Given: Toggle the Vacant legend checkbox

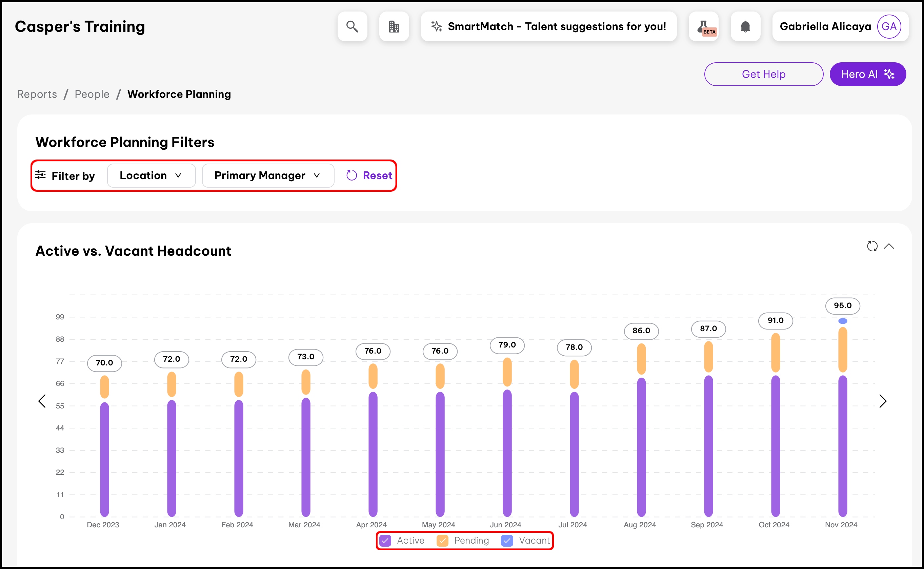Looking at the screenshot, I should [507, 541].
